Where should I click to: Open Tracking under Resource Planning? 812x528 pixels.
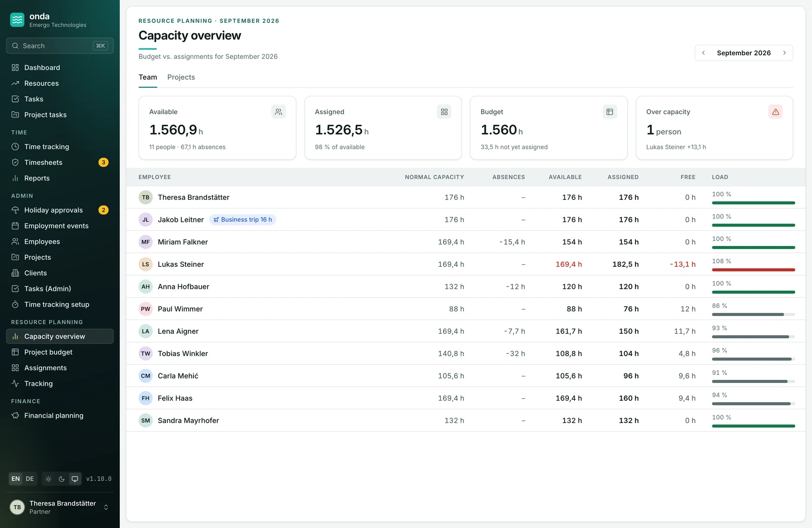60,383
